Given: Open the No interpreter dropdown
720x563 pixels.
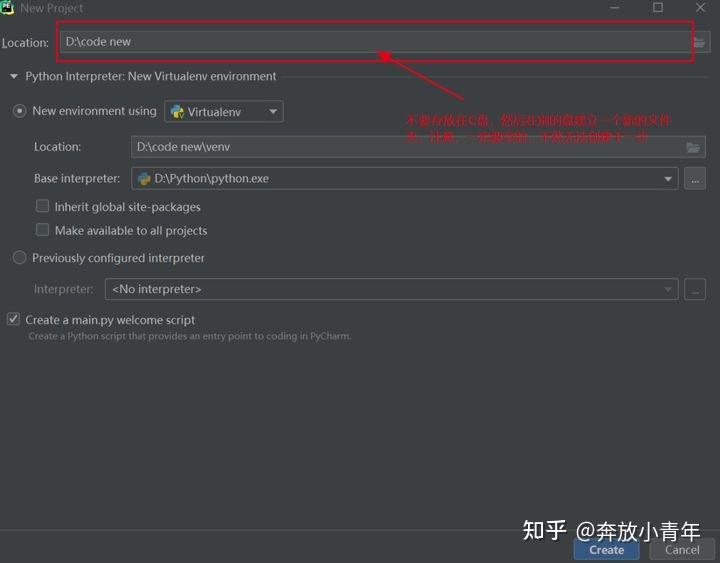Looking at the screenshot, I should point(391,289).
